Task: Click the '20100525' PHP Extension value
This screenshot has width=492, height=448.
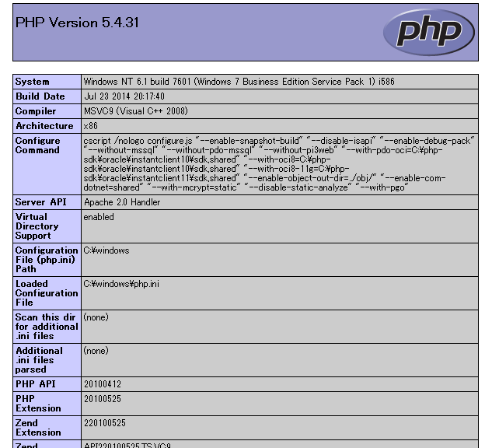Action: (103, 399)
